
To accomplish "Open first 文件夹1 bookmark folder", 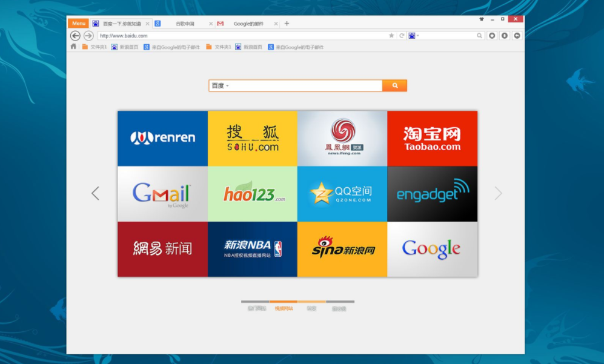I will pos(95,47).
